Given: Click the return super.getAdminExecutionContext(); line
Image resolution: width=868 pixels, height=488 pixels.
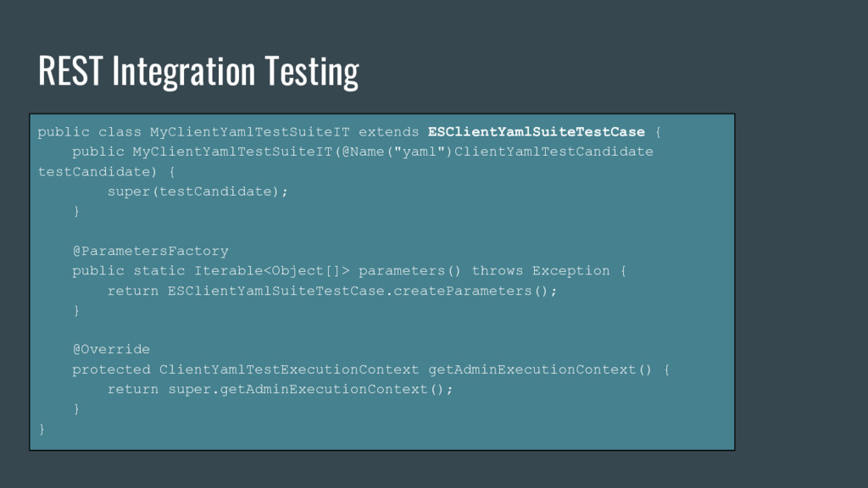Looking at the screenshot, I should [280, 389].
